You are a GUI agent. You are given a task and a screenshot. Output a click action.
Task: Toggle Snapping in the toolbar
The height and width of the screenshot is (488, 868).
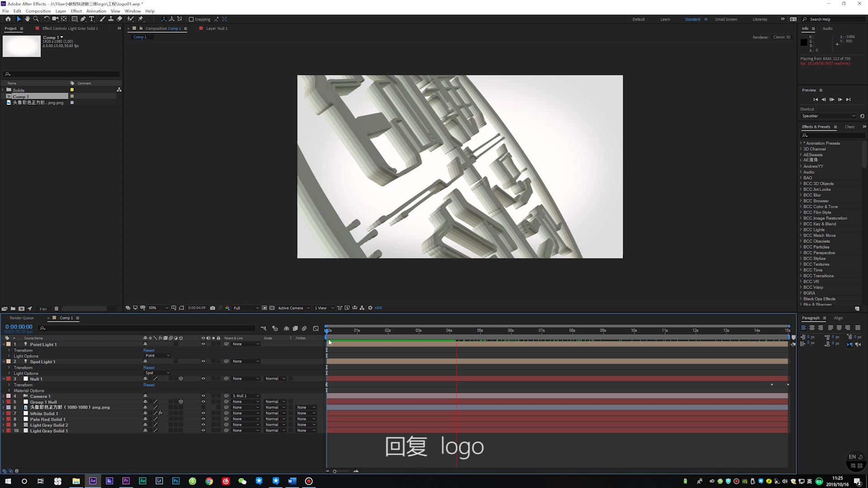[192, 19]
